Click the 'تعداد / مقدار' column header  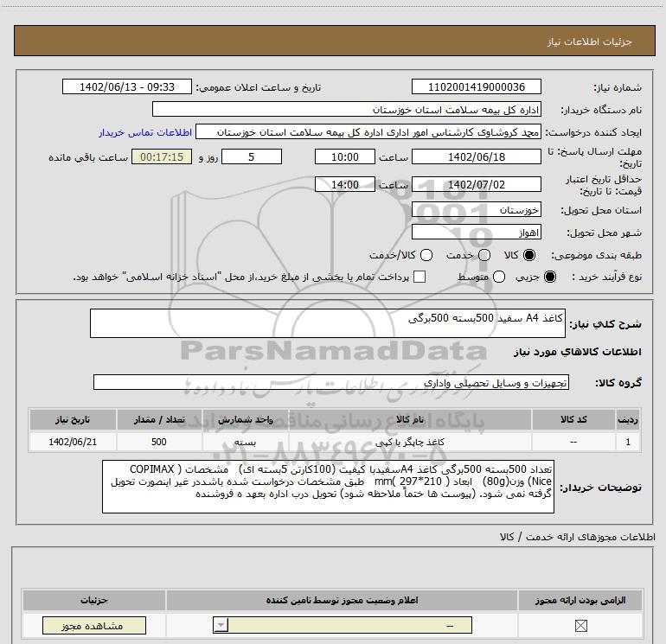point(159,419)
